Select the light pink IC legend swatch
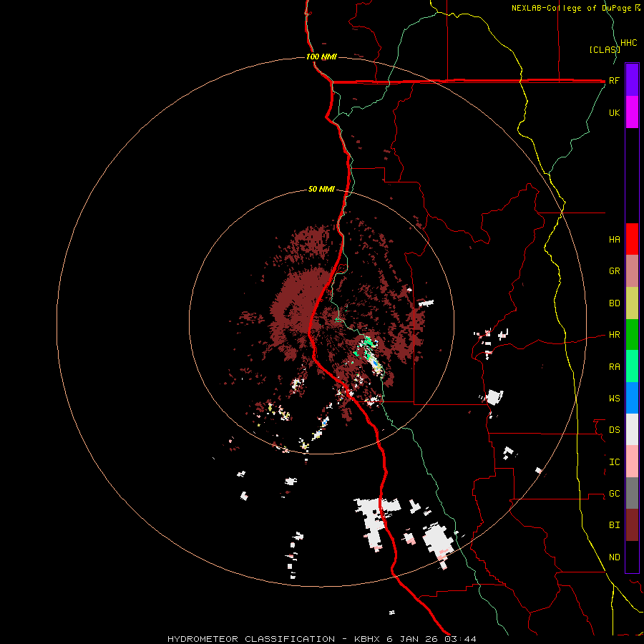This screenshot has width=644, height=644. coord(632,462)
